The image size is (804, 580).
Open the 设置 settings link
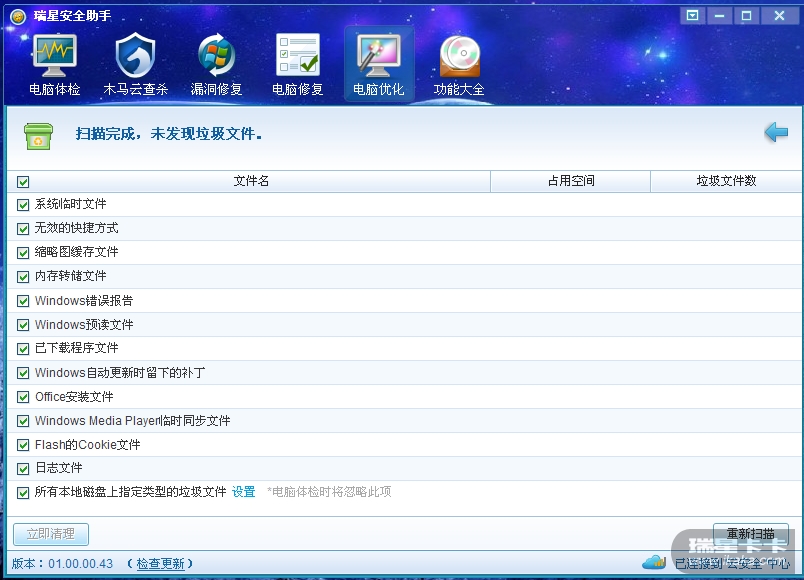[x=244, y=492]
